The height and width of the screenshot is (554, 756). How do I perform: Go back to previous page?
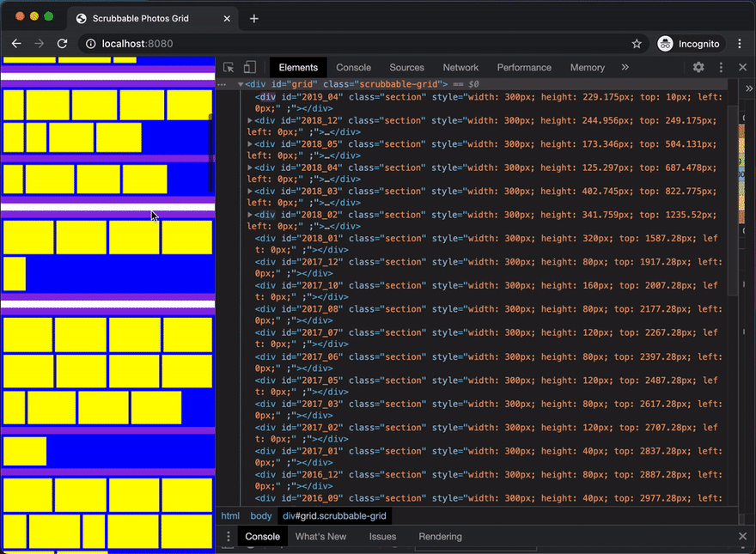pos(16,44)
